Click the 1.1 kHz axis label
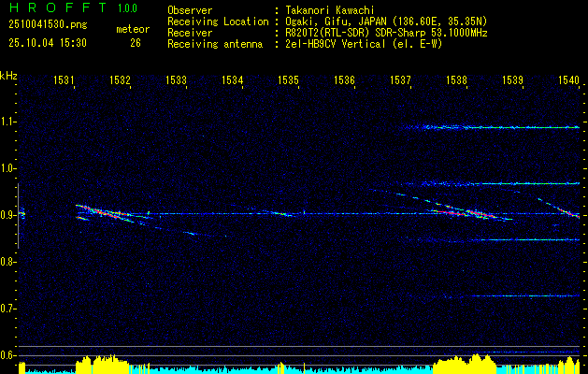 pos(7,122)
